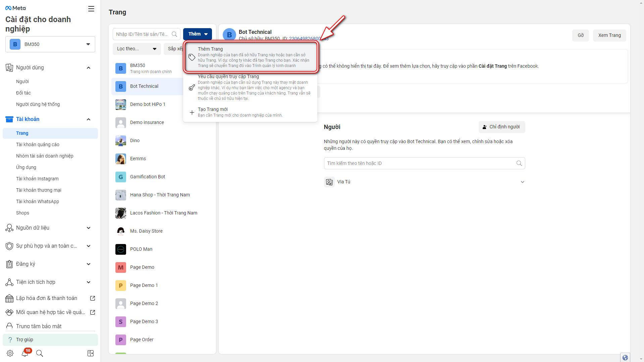Expand the Lọc theo filter dropdown
The width and height of the screenshot is (644, 362).
(137, 49)
